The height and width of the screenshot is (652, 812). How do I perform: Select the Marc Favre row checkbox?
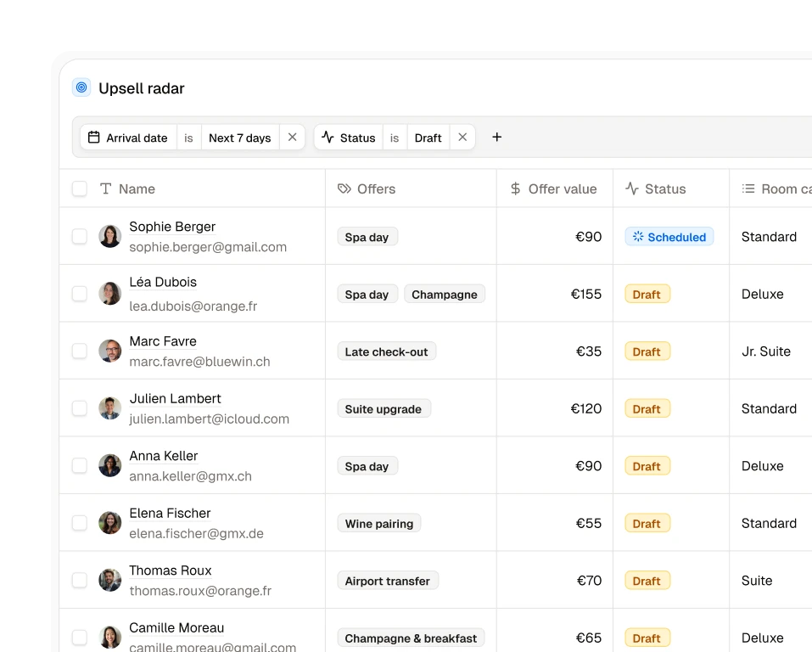coord(80,351)
